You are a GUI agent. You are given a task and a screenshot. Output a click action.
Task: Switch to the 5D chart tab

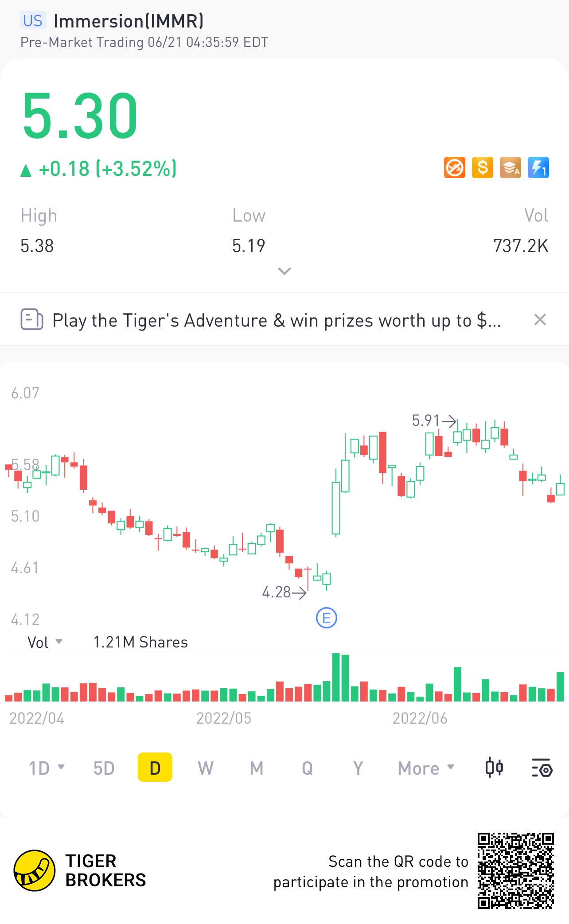(x=104, y=768)
